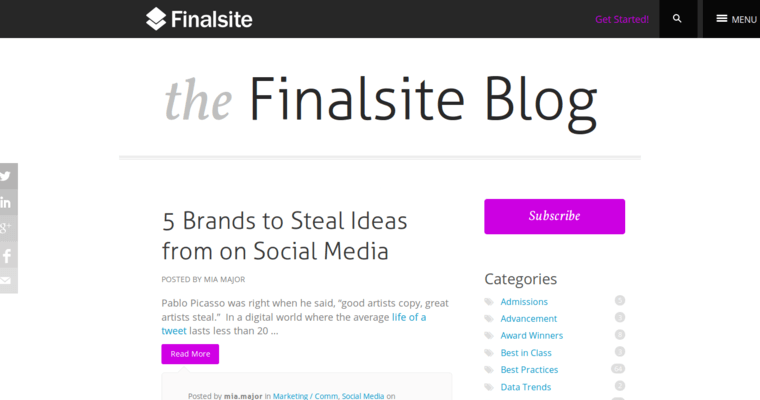Open the search magnifier icon
Screen dimensions: 760x400
[677, 19]
